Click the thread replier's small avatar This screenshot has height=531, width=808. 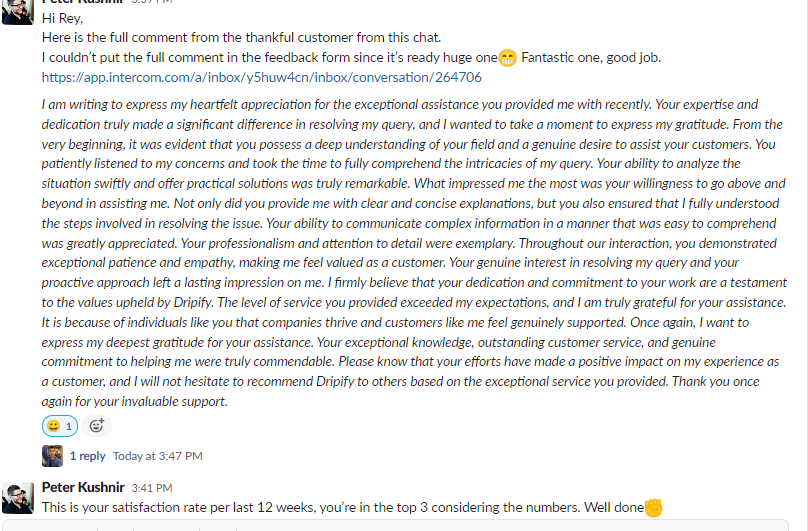pyautogui.click(x=53, y=456)
